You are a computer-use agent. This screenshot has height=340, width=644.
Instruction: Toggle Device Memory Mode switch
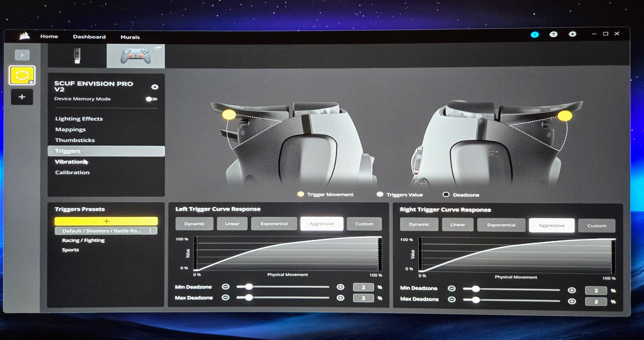coord(151,99)
